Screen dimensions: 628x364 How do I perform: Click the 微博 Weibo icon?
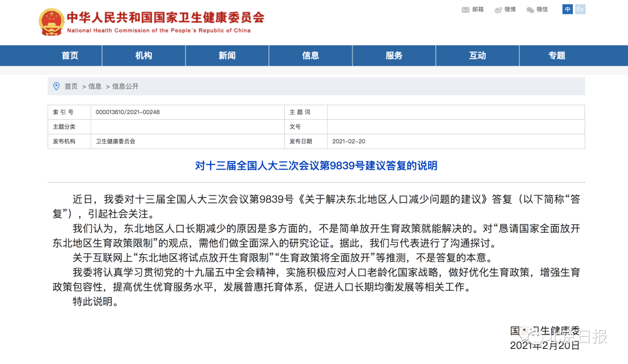498,10
